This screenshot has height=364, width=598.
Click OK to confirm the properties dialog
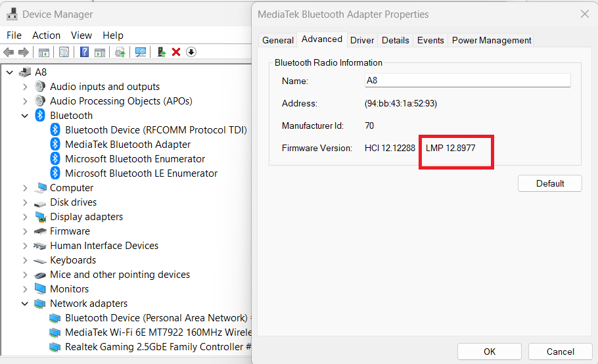tap(490, 352)
